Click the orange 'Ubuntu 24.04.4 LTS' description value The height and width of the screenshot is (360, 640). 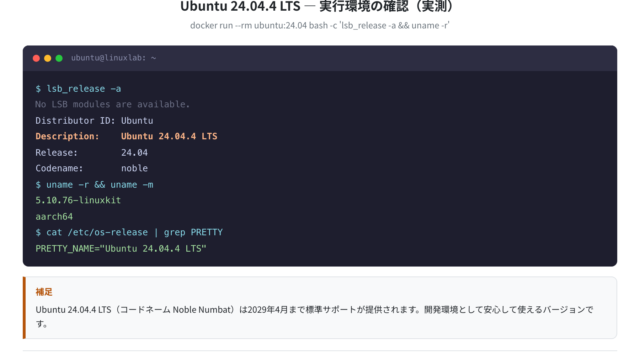click(x=169, y=136)
